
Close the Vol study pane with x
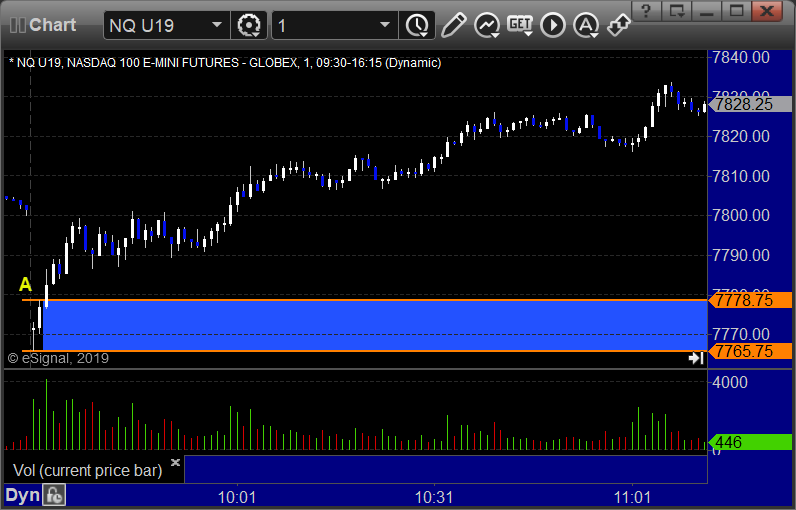(x=175, y=462)
